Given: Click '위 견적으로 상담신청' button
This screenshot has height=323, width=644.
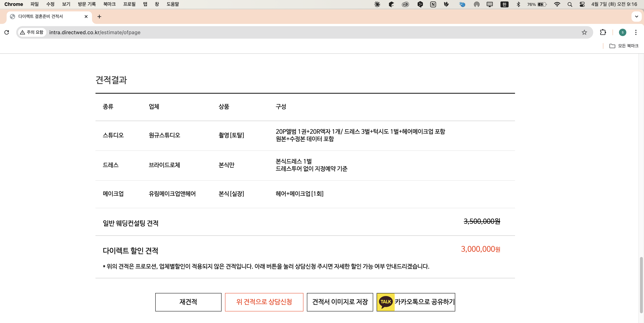Looking at the screenshot, I should coord(264,302).
